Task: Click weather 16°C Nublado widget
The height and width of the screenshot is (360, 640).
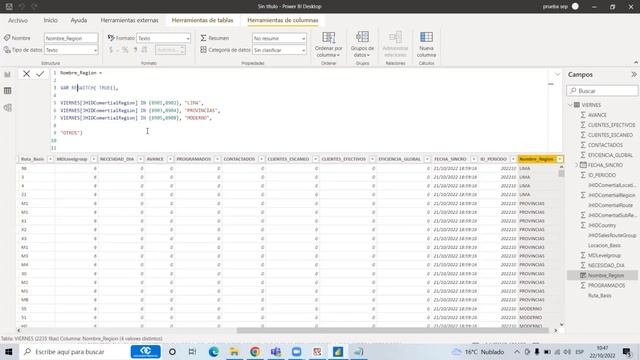Action: point(478,351)
